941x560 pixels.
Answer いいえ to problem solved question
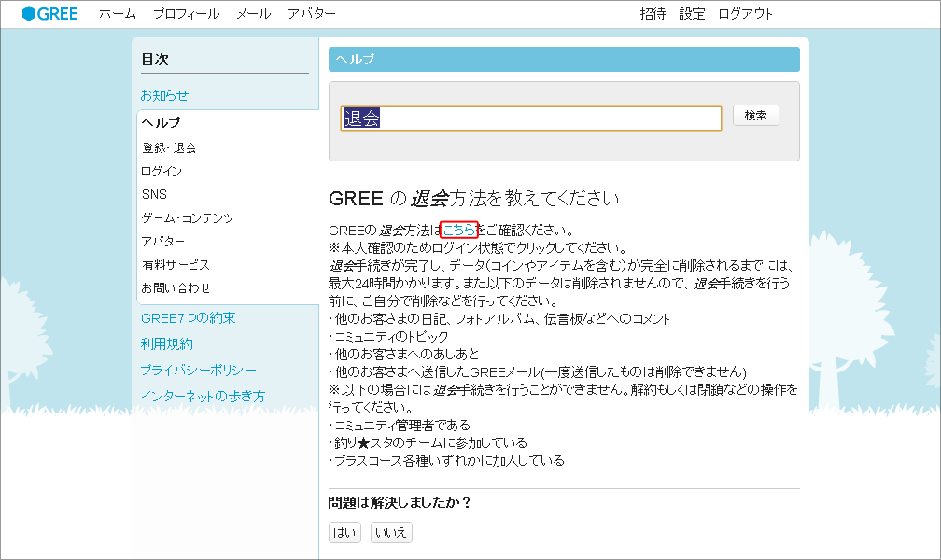pyautogui.click(x=391, y=532)
